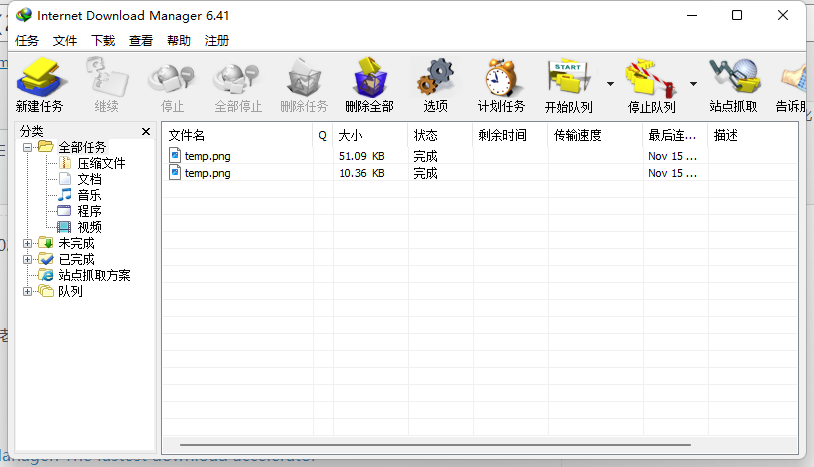
Task: Expand the 队列 tree node
Action: [x=28, y=292]
